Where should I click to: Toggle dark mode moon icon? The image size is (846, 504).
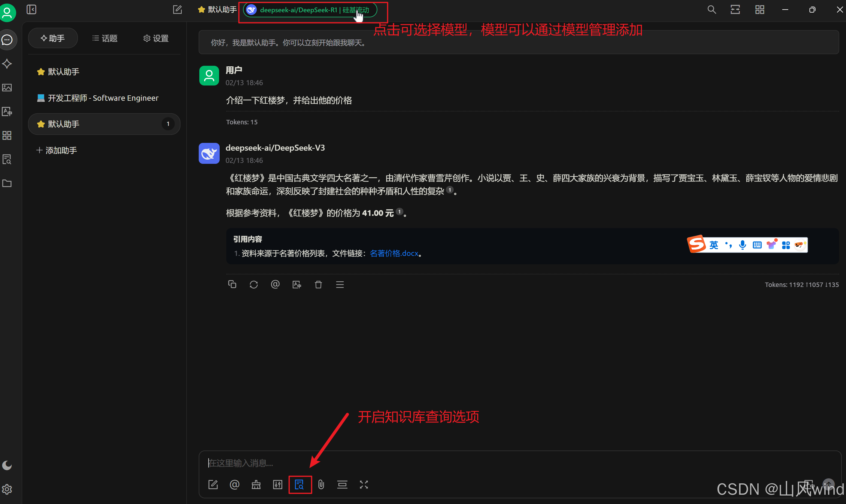(7, 465)
